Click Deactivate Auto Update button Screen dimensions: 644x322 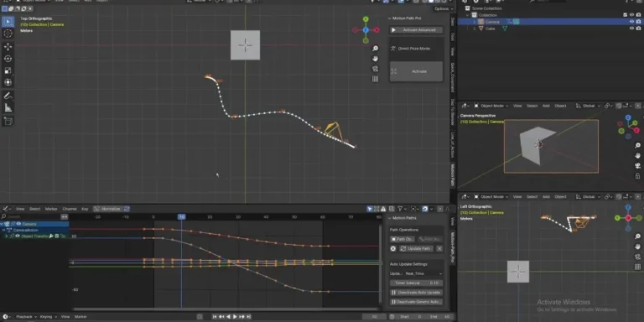(x=417, y=293)
